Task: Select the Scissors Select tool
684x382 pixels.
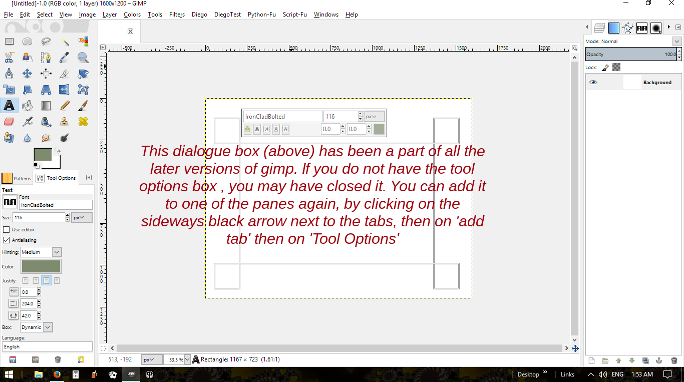Action: point(9,58)
